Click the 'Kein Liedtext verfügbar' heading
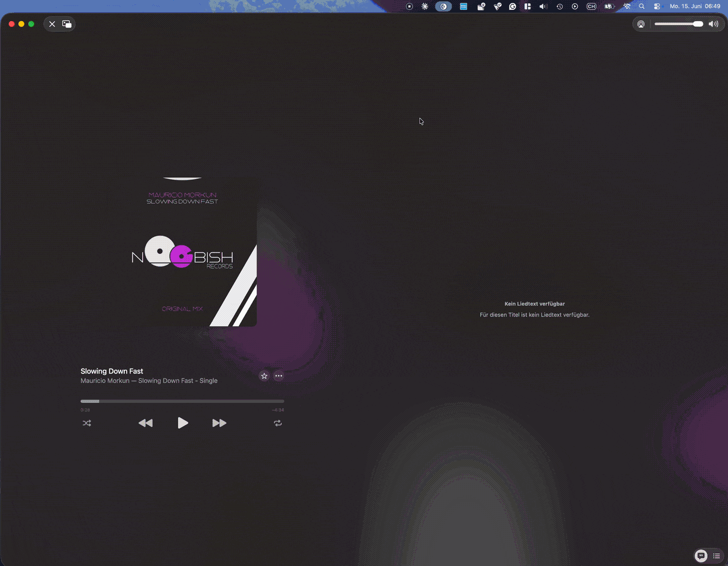This screenshot has height=566, width=728. (x=535, y=304)
